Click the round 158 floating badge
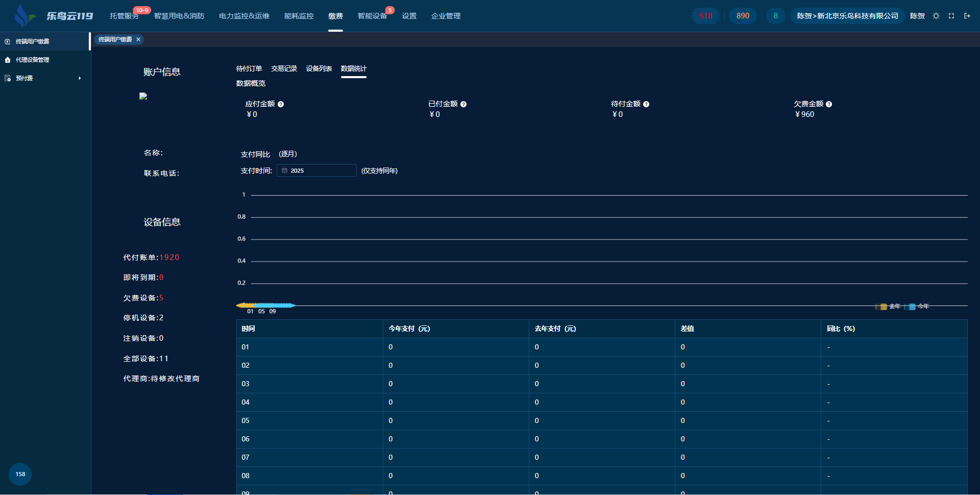The width and height of the screenshot is (980, 495). [20, 474]
